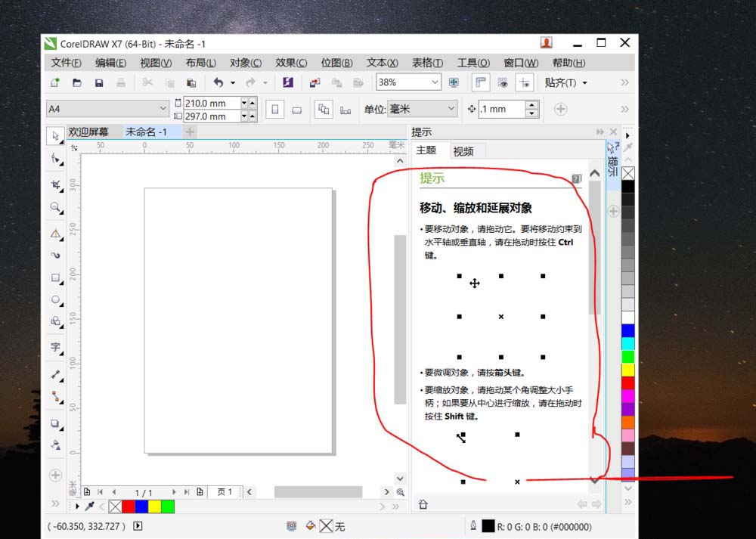Click the no-color swatch in palette
756x539 pixels.
click(627, 173)
